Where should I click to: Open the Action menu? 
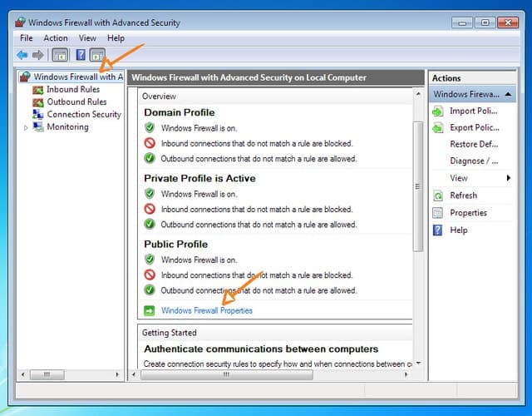pyautogui.click(x=56, y=38)
